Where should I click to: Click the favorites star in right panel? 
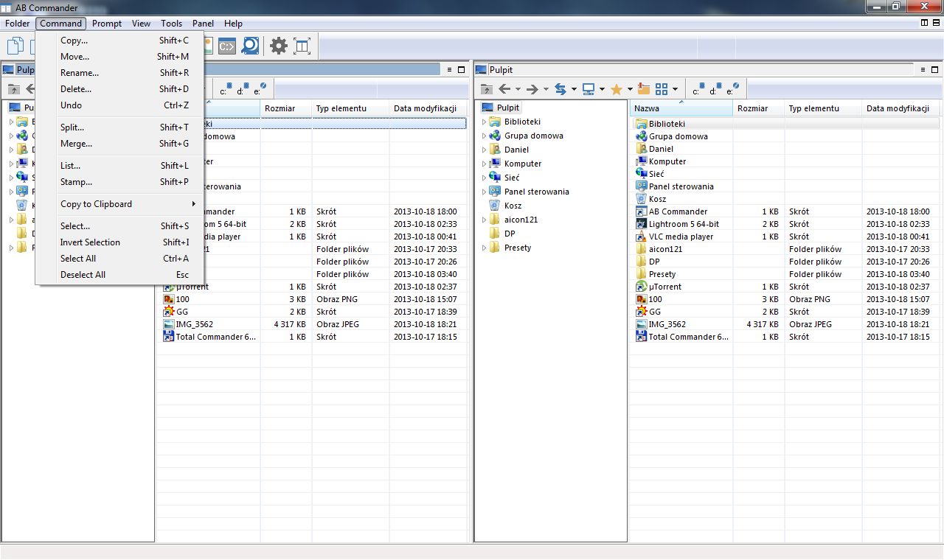pos(617,89)
